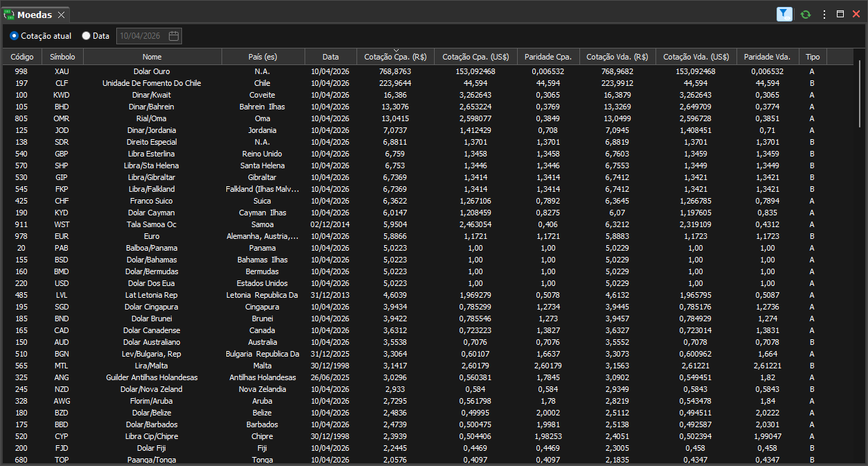Screen dimensions: 868x466
Task: Select the Dinar/Bahrein row
Action: [428, 107]
